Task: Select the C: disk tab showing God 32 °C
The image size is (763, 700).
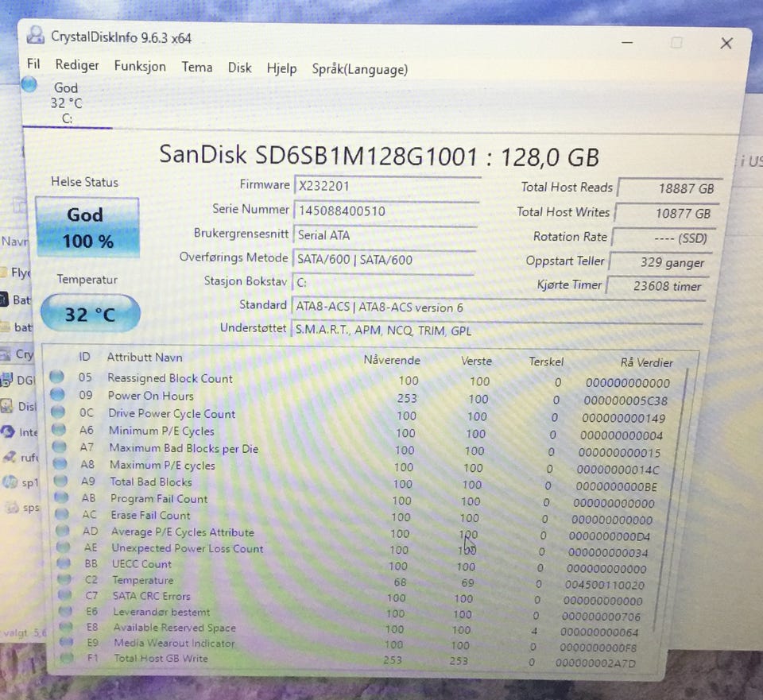Action: click(x=67, y=103)
